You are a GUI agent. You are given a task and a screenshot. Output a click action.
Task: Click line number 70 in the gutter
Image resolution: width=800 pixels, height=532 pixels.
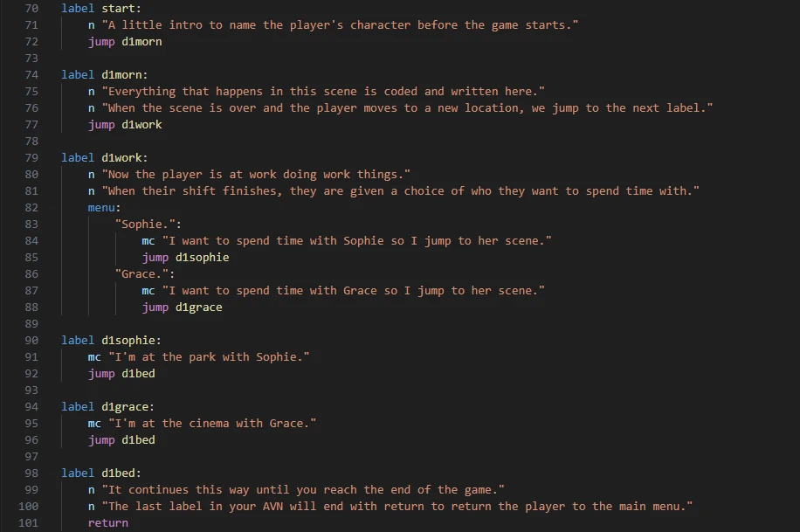[31, 8]
